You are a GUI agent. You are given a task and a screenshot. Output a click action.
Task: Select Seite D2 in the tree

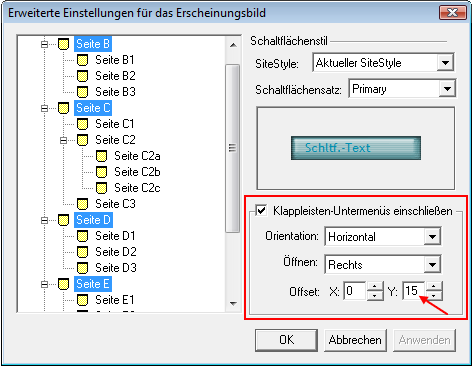(116, 252)
